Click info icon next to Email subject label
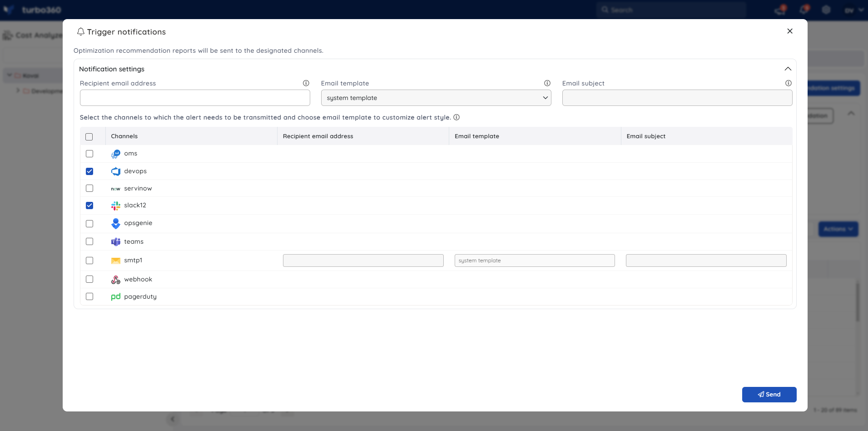The height and width of the screenshot is (431, 868). pyautogui.click(x=789, y=83)
